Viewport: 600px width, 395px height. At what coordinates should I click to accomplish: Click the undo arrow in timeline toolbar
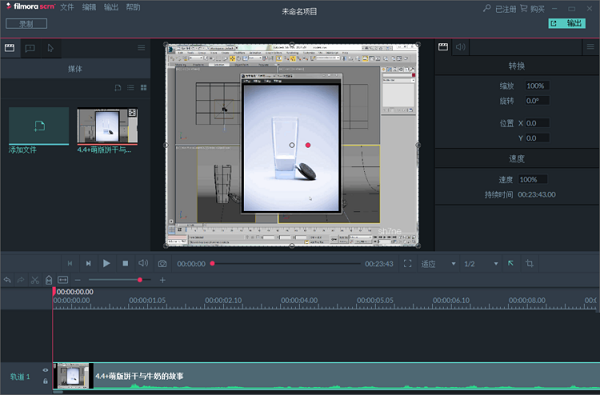(7, 280)
